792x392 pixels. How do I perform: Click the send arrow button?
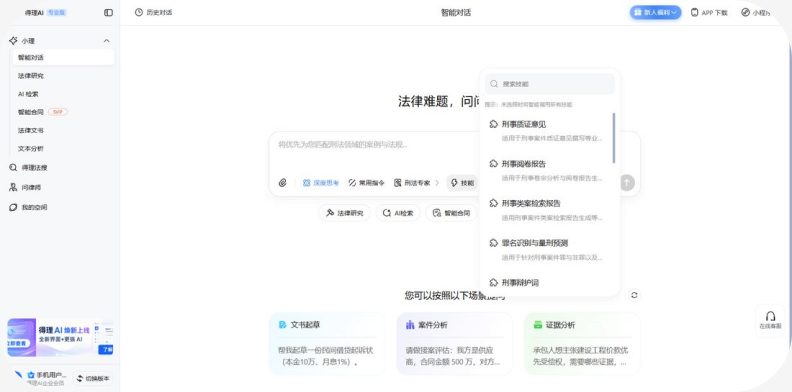[627, 183]
